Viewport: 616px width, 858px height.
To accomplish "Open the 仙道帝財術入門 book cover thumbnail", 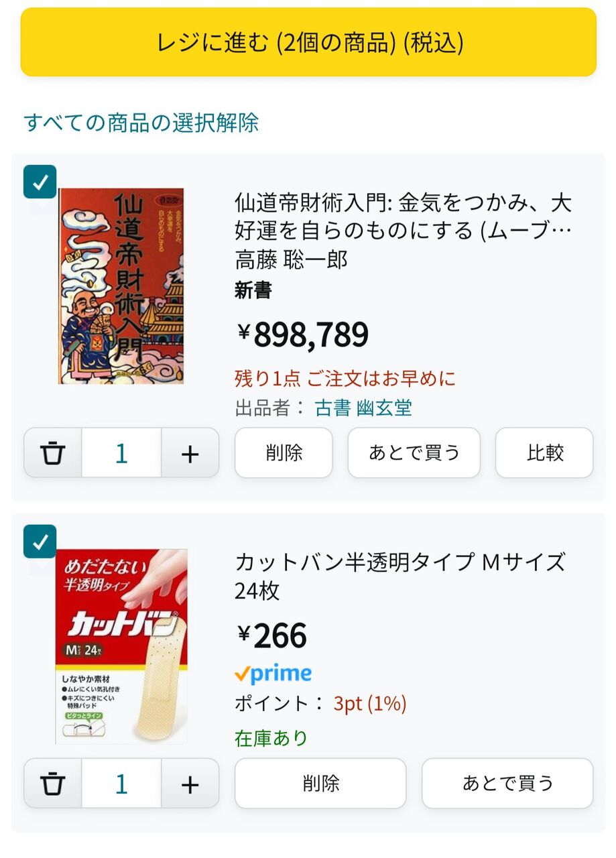I will coord(121,286).
